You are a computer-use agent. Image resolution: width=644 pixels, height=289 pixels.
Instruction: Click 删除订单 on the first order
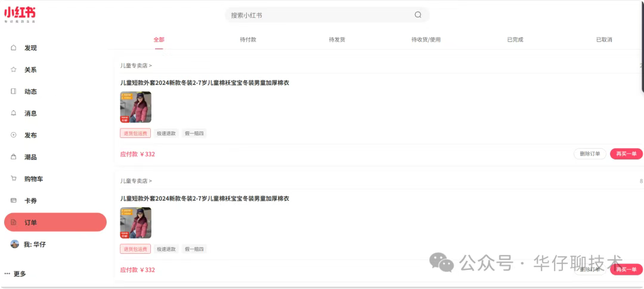pos(590,153)
